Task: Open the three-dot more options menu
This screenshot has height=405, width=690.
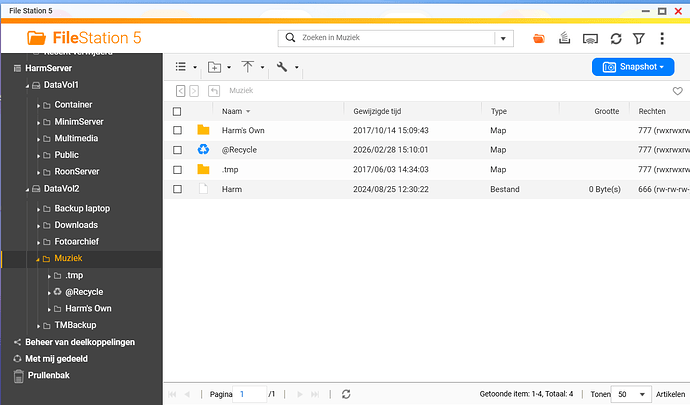Action: (662, 39)
